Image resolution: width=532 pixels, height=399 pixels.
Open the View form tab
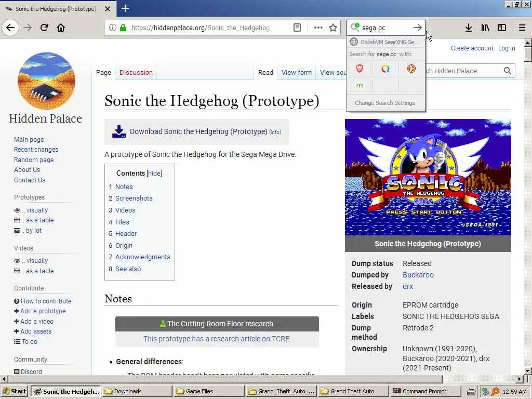coord(297,72)
